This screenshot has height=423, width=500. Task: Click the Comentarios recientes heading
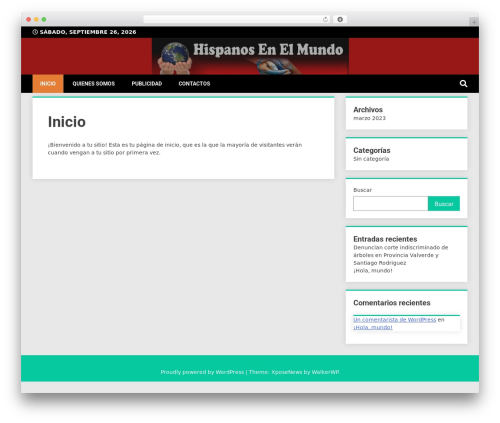click(392, 303)
